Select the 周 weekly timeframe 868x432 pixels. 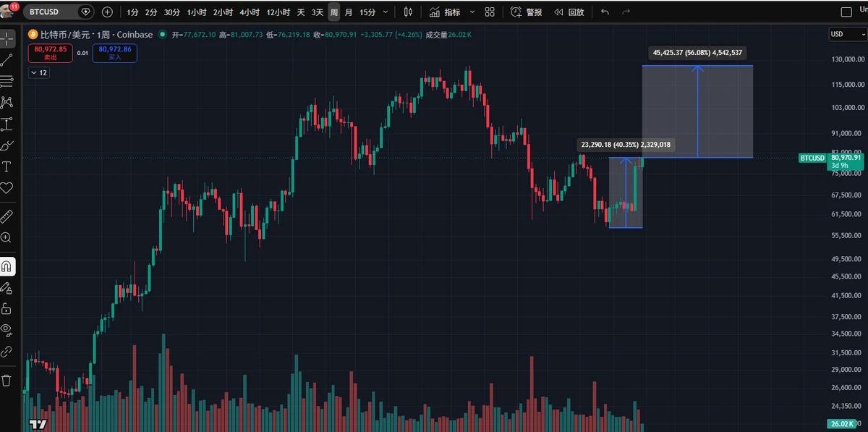pos(334,12)
